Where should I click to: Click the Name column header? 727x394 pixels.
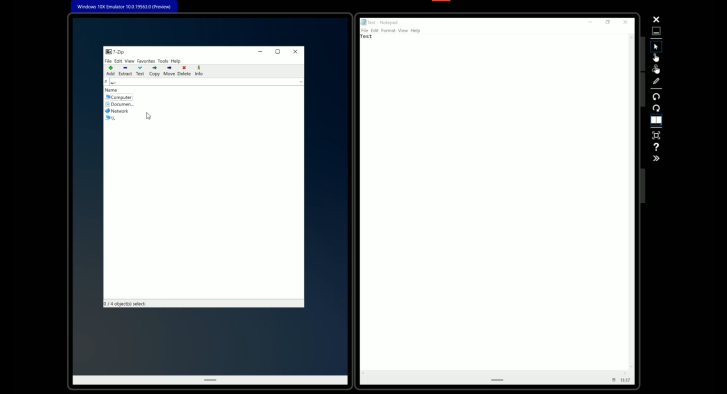pos(111,90)
